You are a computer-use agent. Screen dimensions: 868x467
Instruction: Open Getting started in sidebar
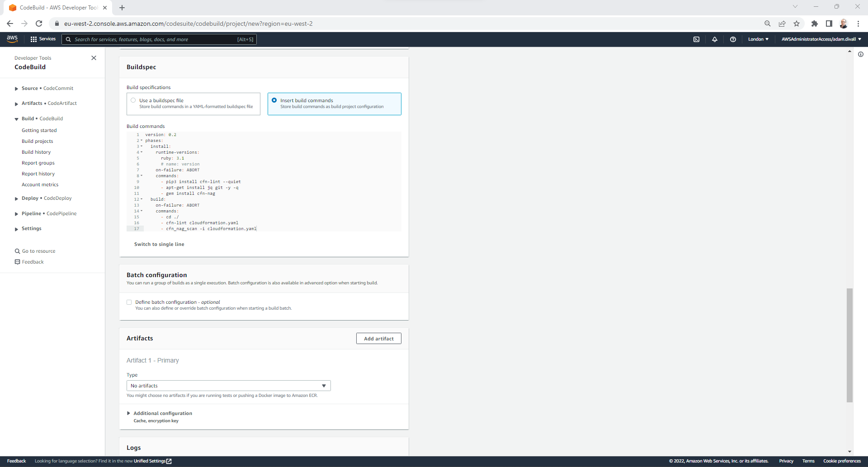[39, 130]
